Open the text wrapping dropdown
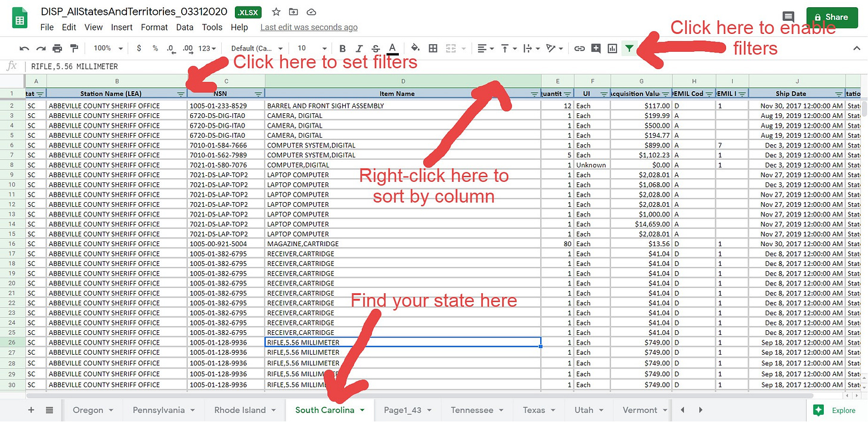Screen dimensions: 868x422 tap(531, 48)
